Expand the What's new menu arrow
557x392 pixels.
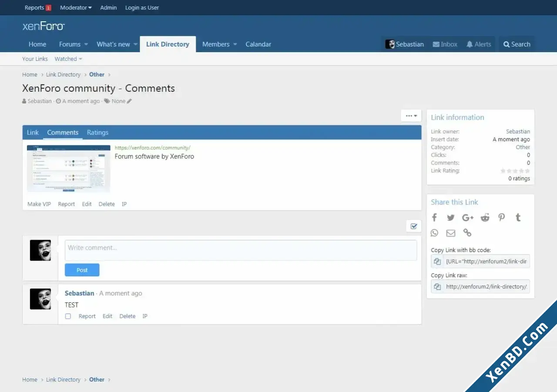pos(136,44)
